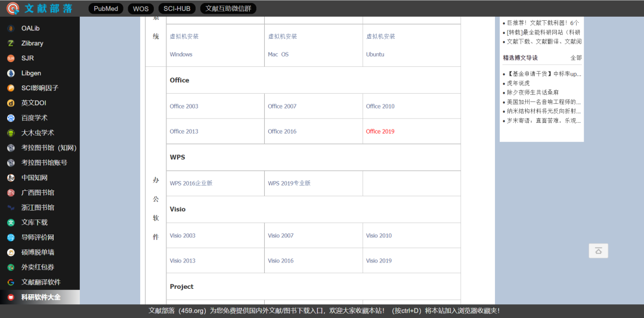Image resolution: width=644 pixels, height=318 pixels.
Task: Open the WPS 2019专业版 link
Action: (x=289, y=183)
